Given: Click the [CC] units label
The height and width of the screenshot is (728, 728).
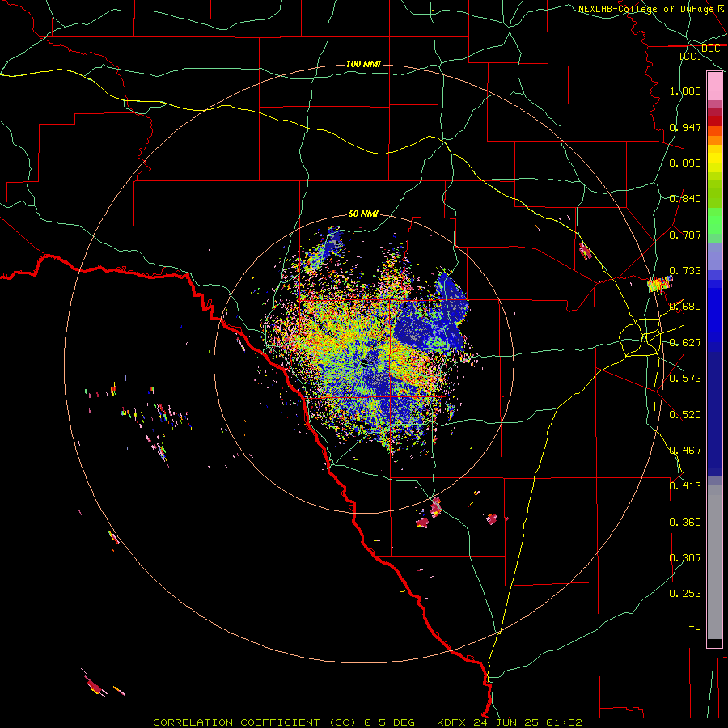Looking at the screenshot, I should pos(691,56).
